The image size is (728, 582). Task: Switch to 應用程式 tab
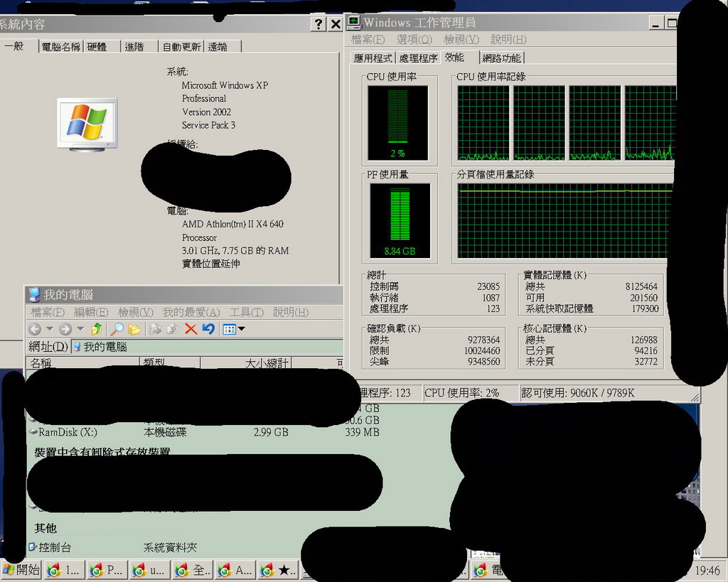(x=373, y=58)
